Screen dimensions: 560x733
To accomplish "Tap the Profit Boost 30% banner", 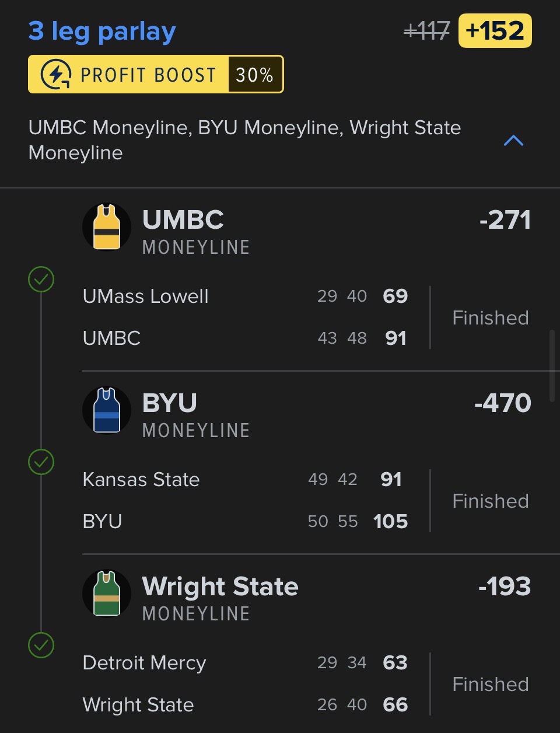I will point(156,75).
